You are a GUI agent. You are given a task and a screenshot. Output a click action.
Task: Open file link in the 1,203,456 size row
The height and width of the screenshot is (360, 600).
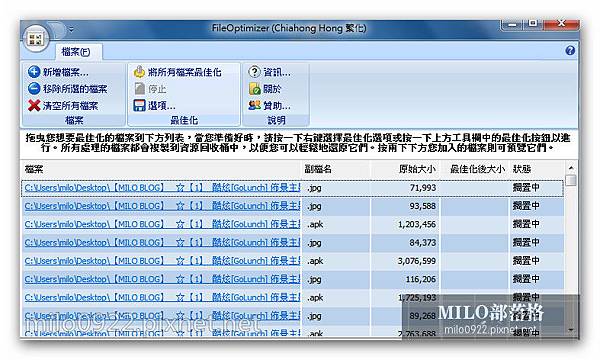[162, 224]
